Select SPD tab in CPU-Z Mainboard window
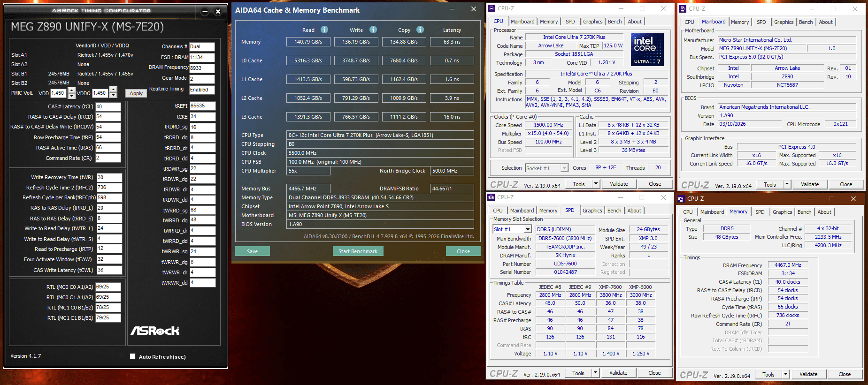 (x=761, y=22)
